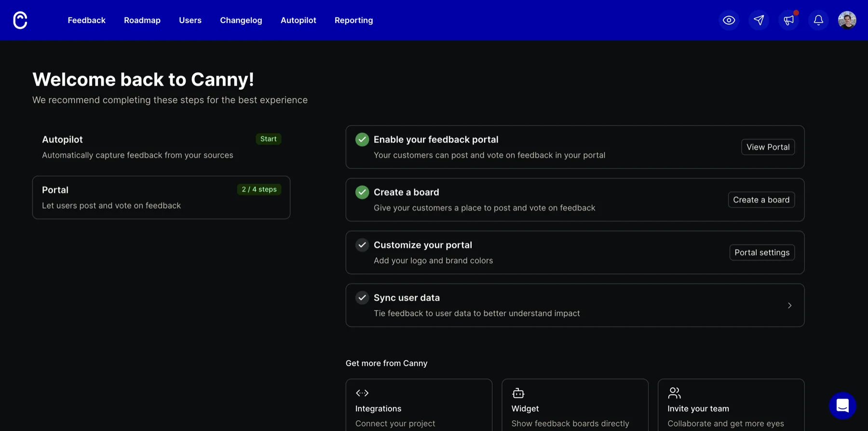Click the Widget robot icon
868x431 pixels.
518,393
